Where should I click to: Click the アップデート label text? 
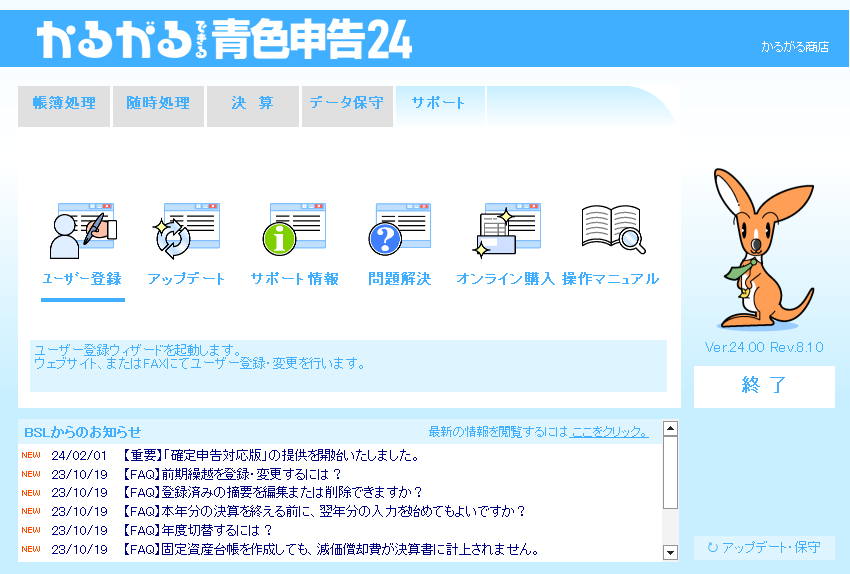click(186, 279)
